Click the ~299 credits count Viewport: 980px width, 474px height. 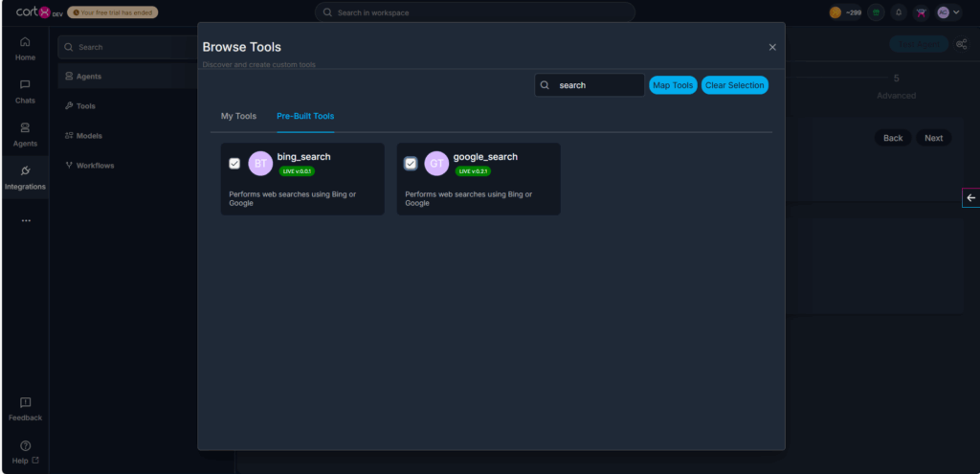[x=853, y=12]
